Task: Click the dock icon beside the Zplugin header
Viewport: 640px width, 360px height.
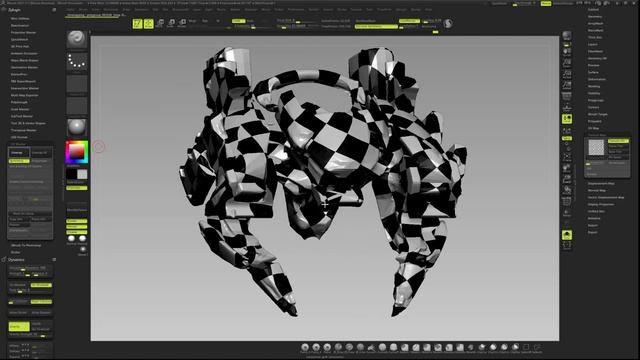Action: click(54, 9)
